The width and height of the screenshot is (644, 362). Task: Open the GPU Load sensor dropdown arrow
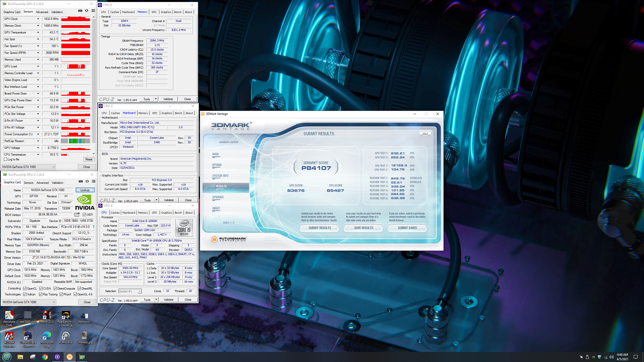pos(38,66)
